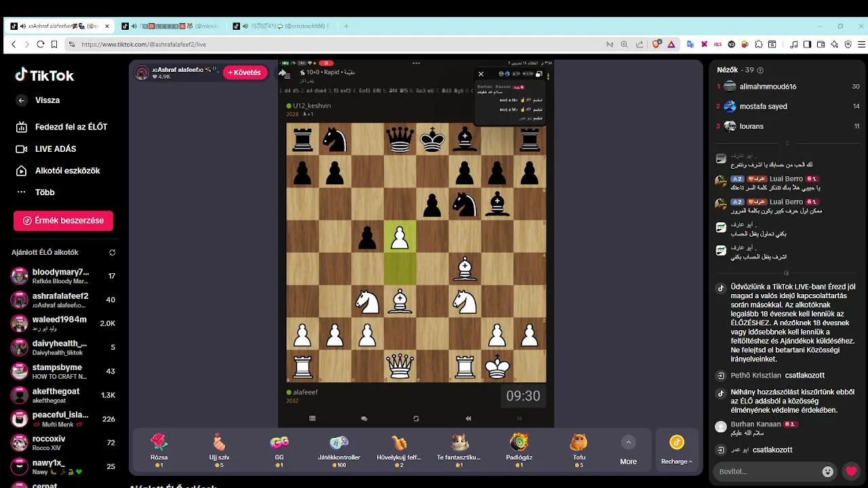
Task: Close the active Ashraf alafeef tab
Action: [x=107, y=26]
